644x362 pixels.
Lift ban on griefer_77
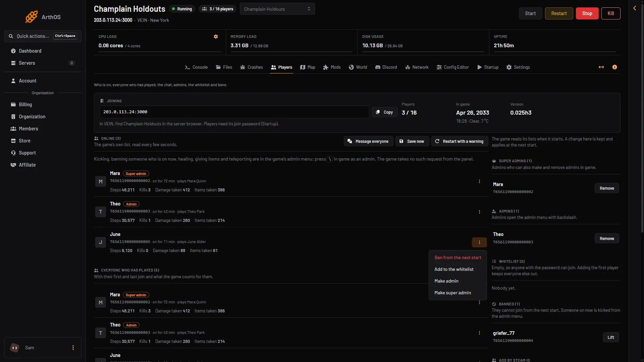[x=611, y=338]
